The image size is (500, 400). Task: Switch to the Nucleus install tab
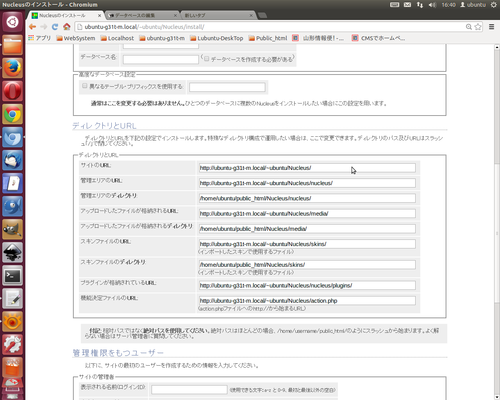click(x=66, y=15)
